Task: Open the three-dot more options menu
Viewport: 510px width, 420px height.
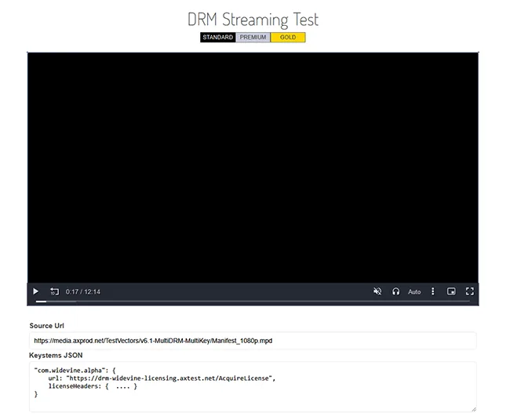Action: 432,291
